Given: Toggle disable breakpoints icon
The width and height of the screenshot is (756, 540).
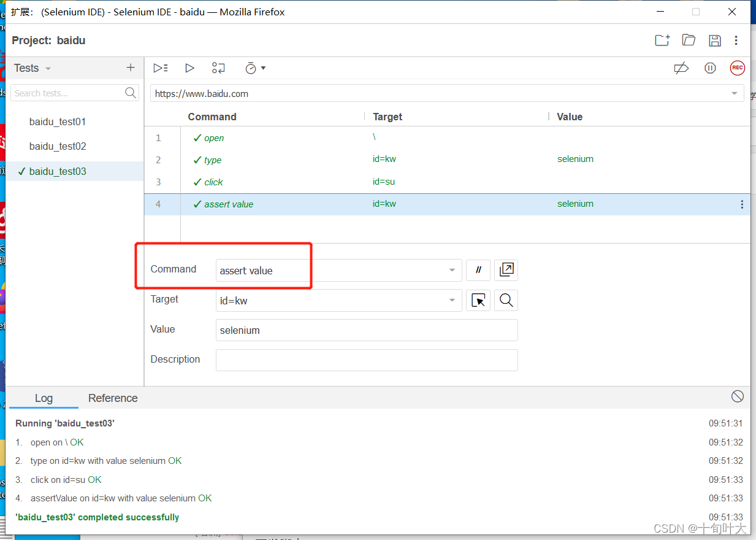Looking at the screenshot, I should pos(681,68).
